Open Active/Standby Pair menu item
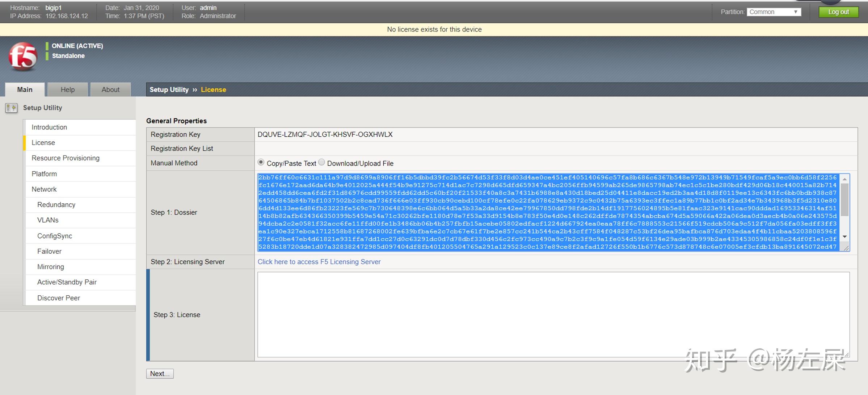The height and width of the screenshot is (395, 868). coord(80,282)
